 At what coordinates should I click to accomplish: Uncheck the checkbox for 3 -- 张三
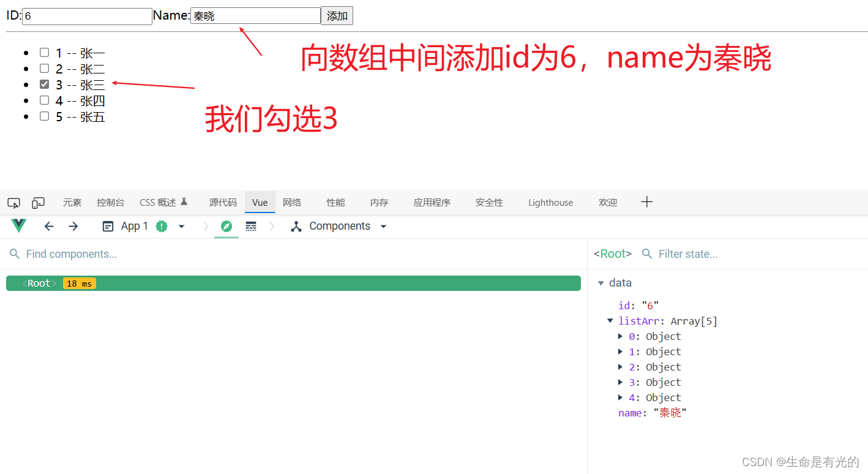(44, 85)
